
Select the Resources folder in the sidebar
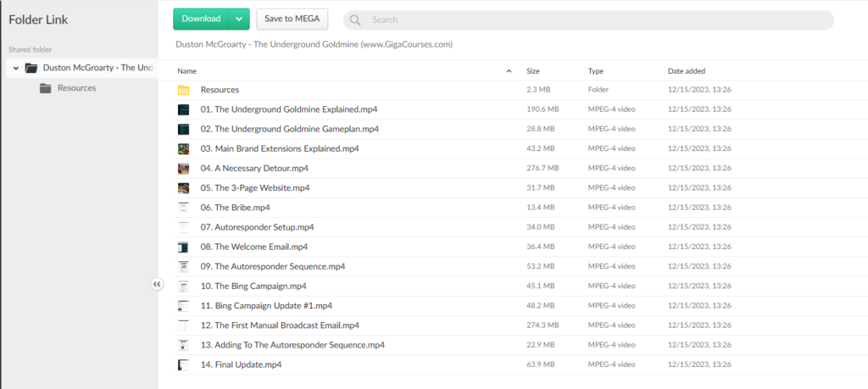coord(76,88)
